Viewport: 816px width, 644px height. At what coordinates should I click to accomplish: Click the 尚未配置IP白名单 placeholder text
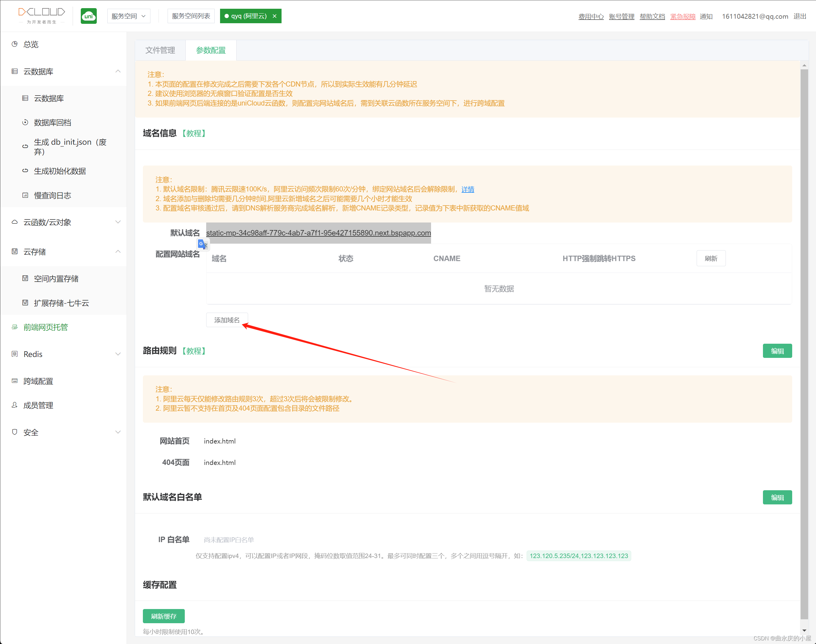pyautogui.click(x=229, y=540)
